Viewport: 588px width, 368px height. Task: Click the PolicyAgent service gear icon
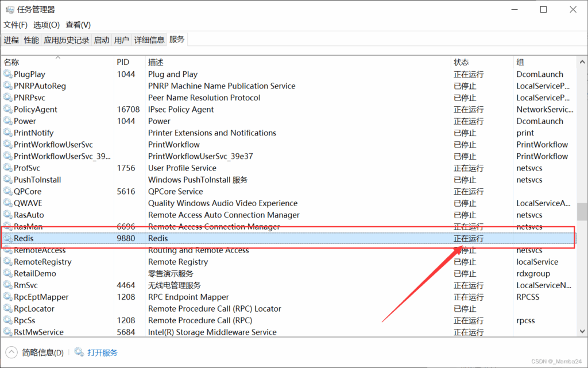(x=8, y=109)
